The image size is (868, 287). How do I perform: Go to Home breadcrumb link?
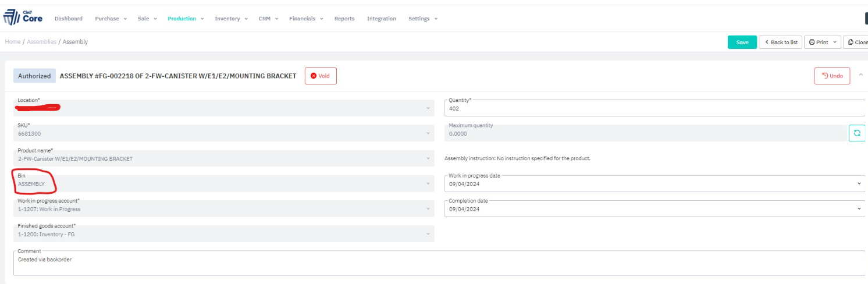[x=13, y=42]
